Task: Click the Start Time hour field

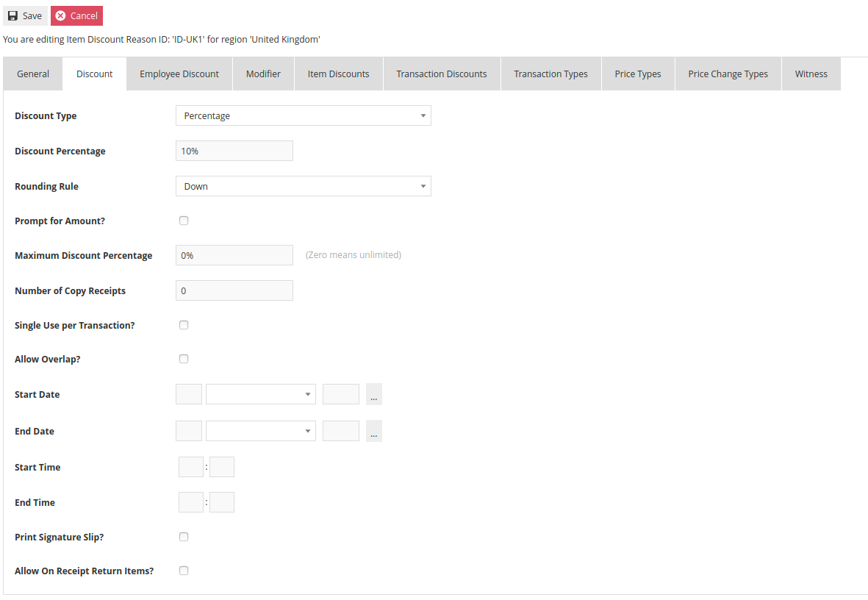Action: click(191, 467)
